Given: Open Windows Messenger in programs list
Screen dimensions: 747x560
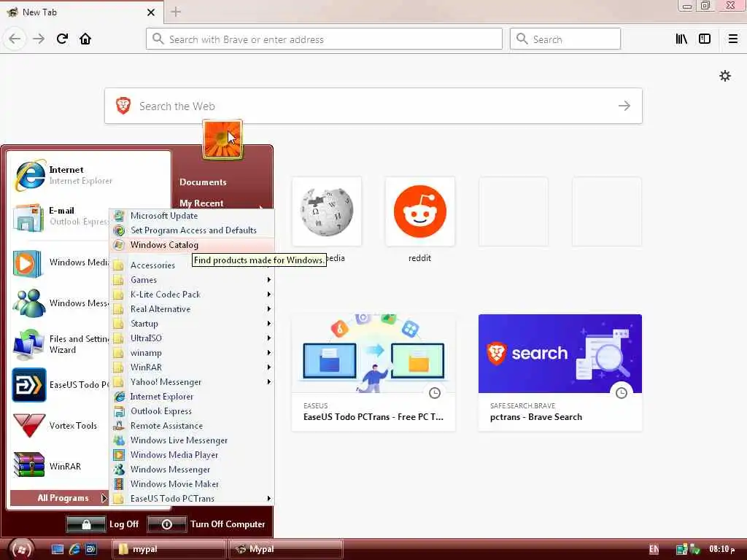Looking at the screenshot, I should coord(193,470).
